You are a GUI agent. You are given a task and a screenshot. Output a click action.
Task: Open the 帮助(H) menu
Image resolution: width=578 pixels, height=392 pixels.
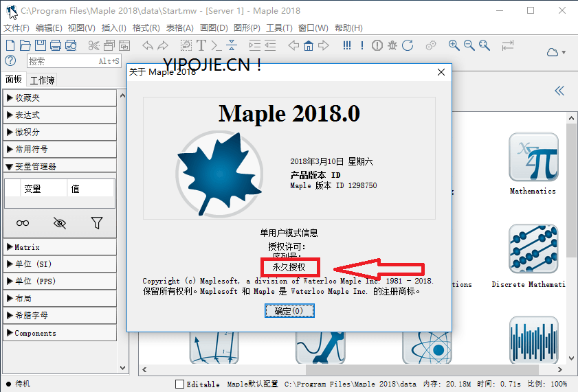click(x=348, y=28)
